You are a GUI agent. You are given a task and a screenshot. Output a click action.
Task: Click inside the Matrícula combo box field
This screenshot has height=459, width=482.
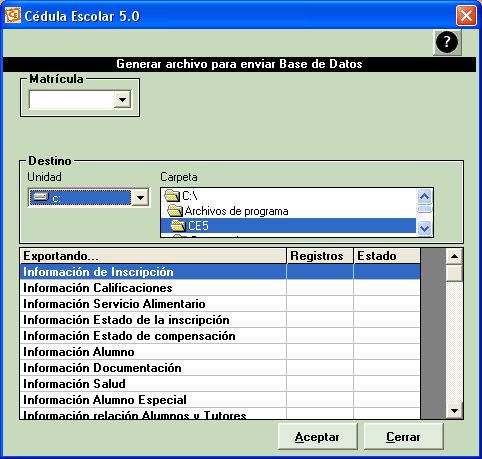[x=71, y=99]
